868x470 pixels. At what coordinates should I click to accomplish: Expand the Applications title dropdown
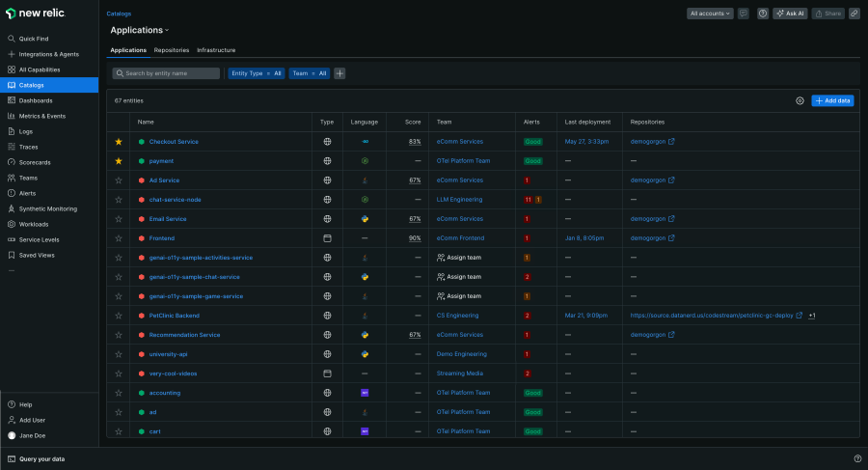coord(140,31)
